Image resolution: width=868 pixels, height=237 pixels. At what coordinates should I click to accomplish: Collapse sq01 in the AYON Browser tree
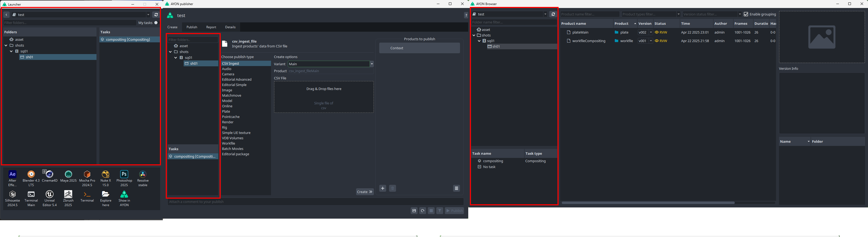tap(479, 41)
